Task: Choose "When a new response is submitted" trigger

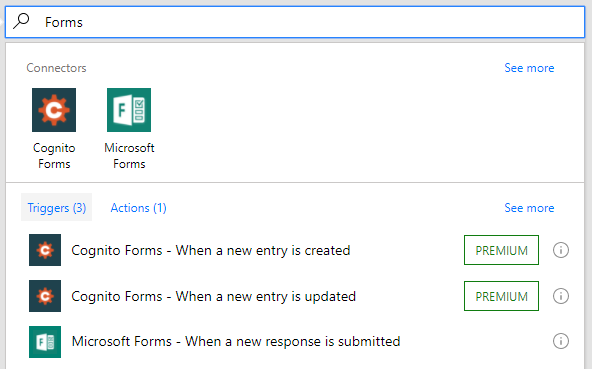Action: pos(236,341)
